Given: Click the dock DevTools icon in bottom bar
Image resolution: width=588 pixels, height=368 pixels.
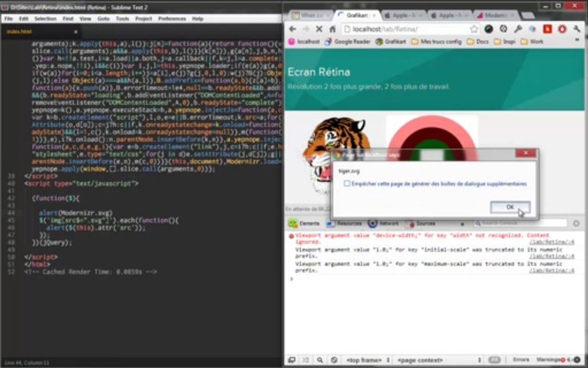Looking at the screenshot, I should [x=291, y=360].
